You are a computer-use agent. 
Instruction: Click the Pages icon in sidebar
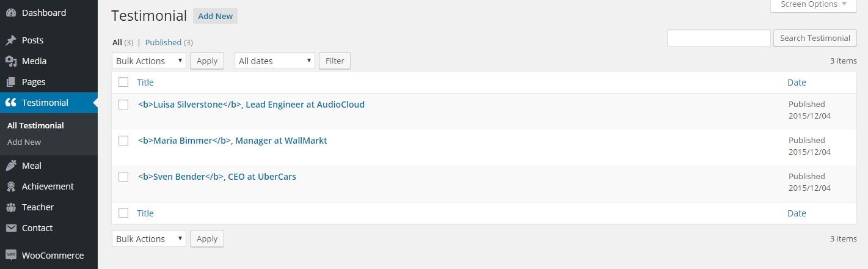pyautogui.click(x=11, y=82)
